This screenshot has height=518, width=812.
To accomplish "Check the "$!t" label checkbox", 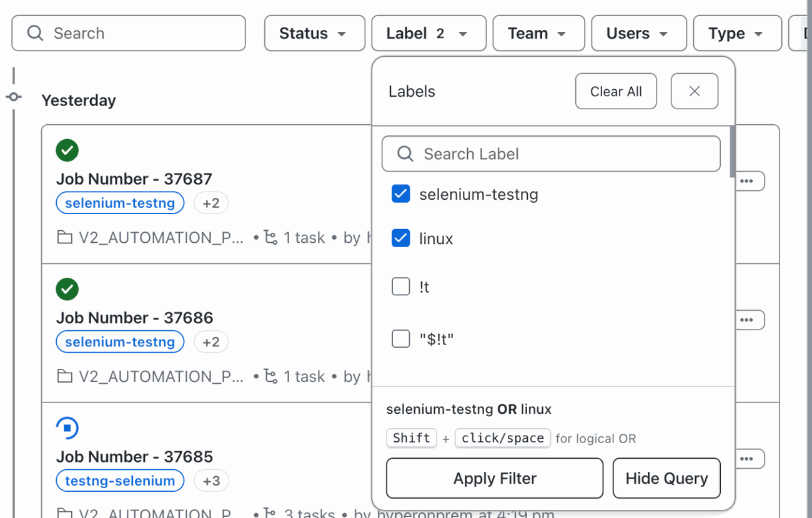I will coord(401,339).
